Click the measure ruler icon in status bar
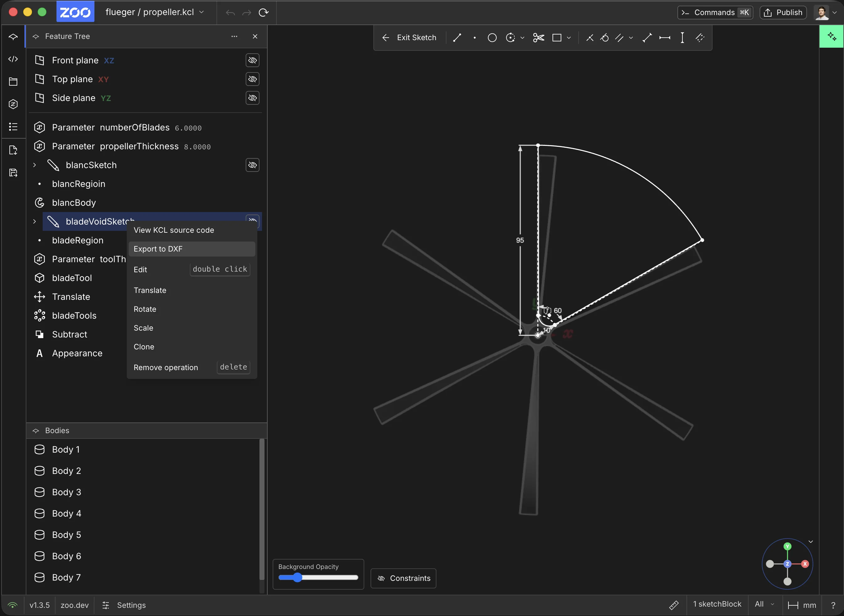The height and width of the screenshot is (616, 844). coord(674,605)
